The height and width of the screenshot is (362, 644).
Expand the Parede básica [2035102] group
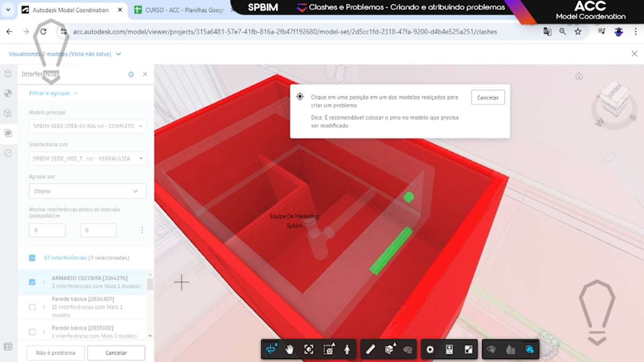coord(44,332)
